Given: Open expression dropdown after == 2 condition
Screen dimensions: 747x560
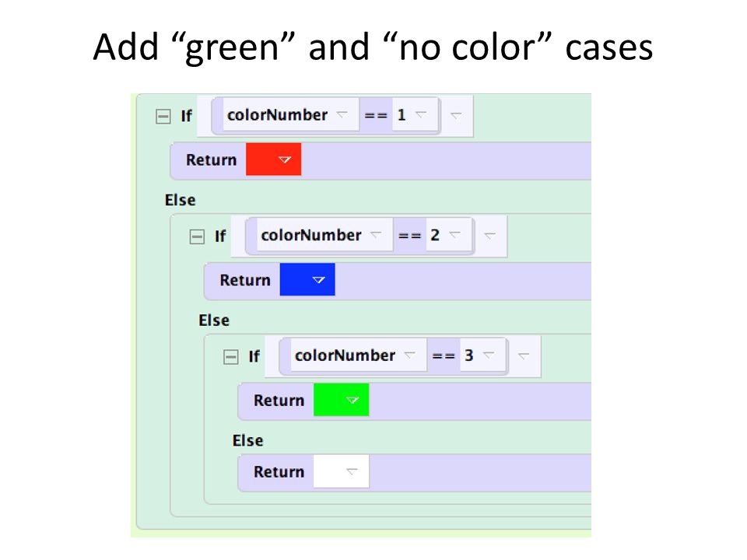Looking at the screenshot, I should [x=489, y=235].
